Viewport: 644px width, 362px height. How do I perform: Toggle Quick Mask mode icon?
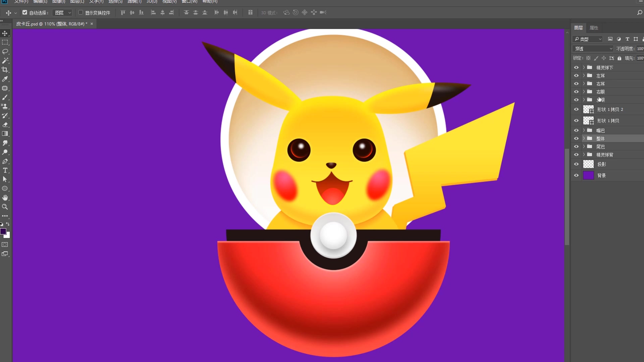5,245
